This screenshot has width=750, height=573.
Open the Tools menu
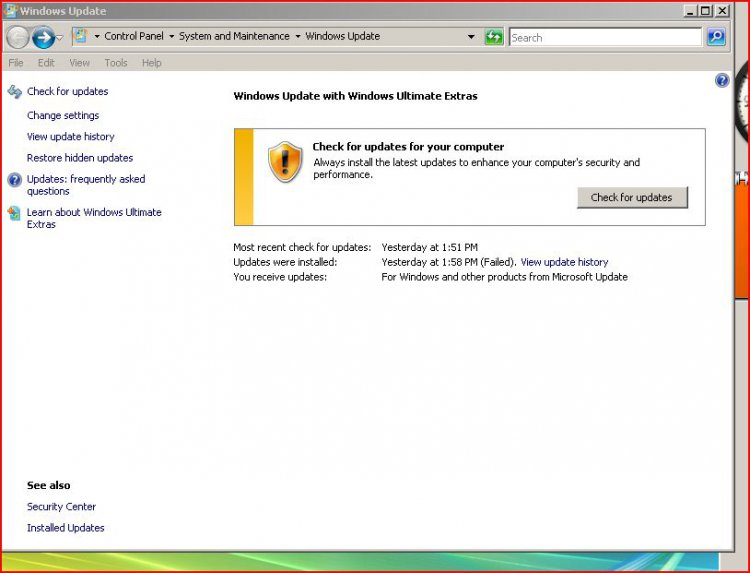(x=116, y=63)
